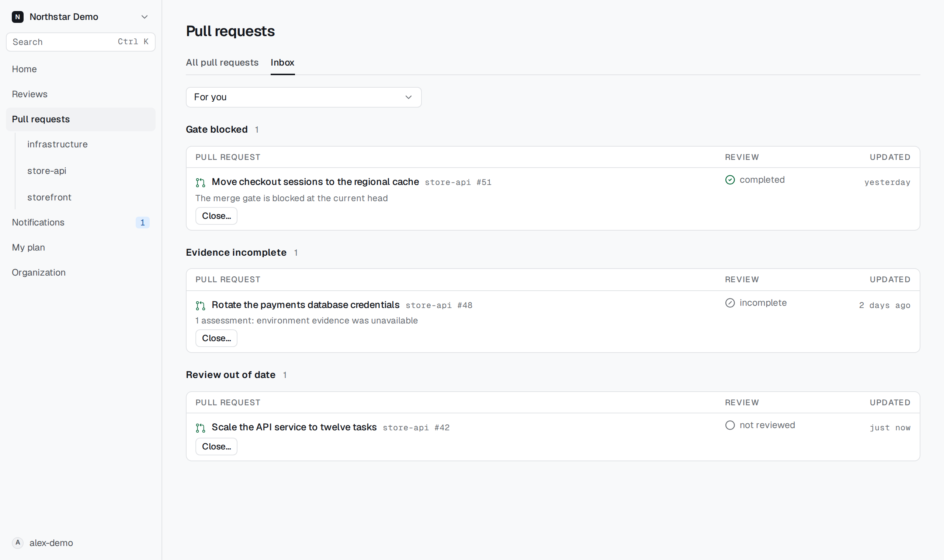Open Move checkout sessions to the regional cache
Viewport: 944px width, 560px height.
point(315,182)
